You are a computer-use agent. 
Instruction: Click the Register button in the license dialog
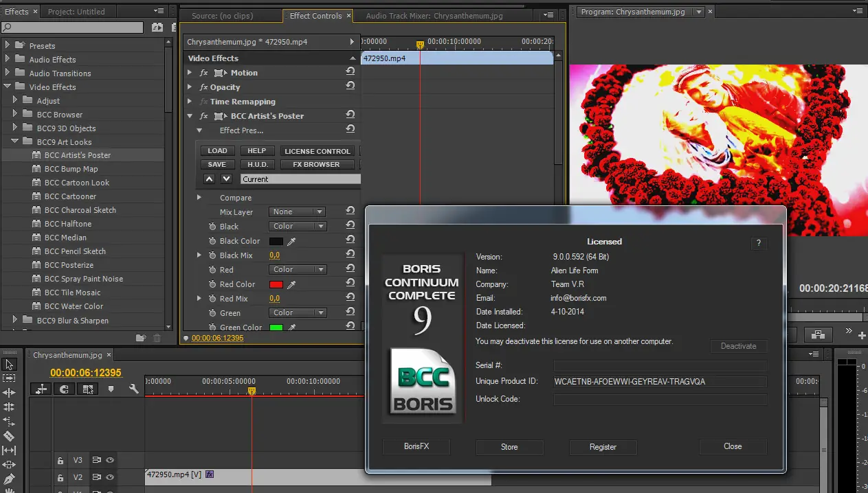tap(603, 447)
